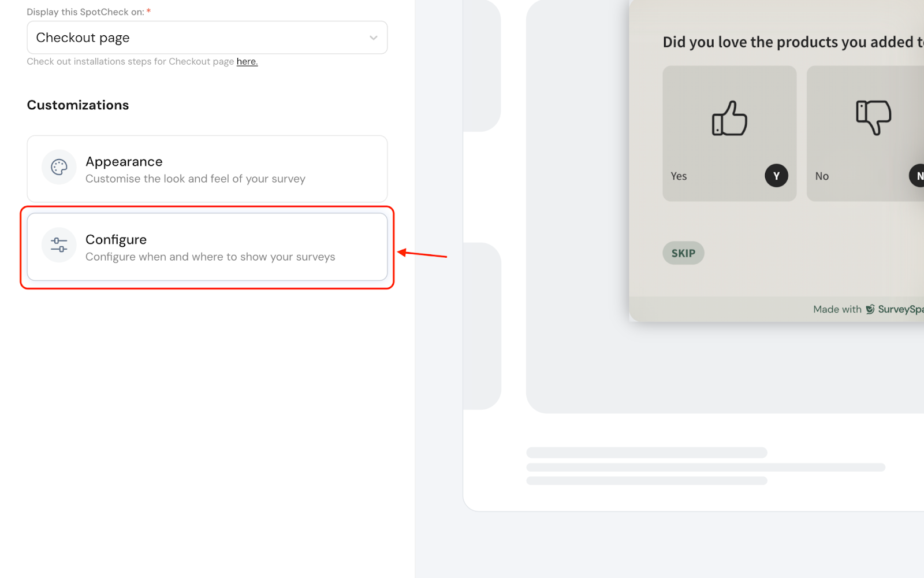Click the Customise the look and feel description
Image resolution: width=924 pixels, height=578 pixels.
[x=195, y=179]
